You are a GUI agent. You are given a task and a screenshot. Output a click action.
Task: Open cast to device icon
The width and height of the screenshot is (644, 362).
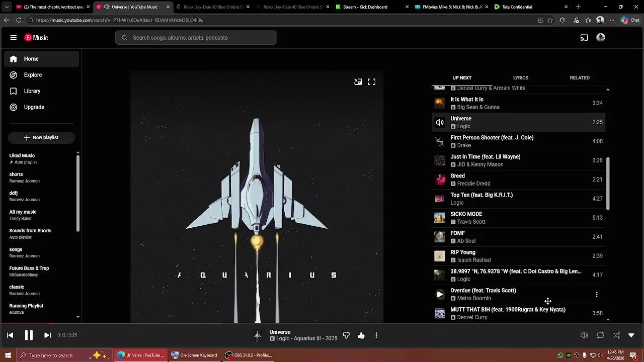point(584,38)
